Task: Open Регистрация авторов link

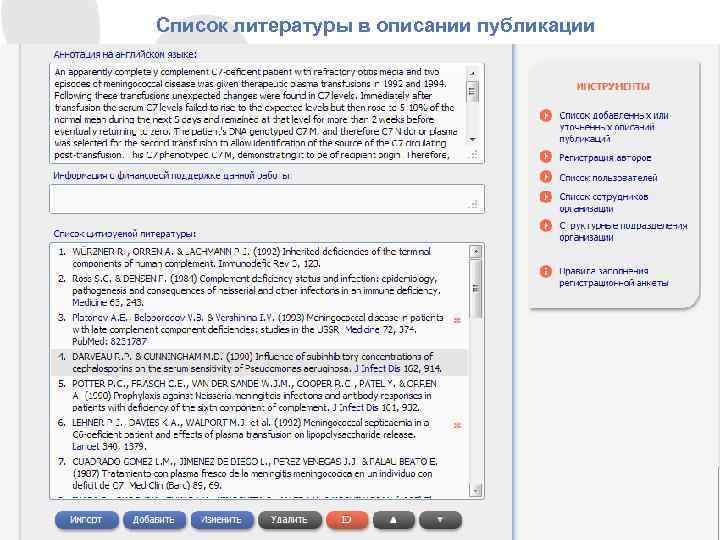Action: (605, 158)
